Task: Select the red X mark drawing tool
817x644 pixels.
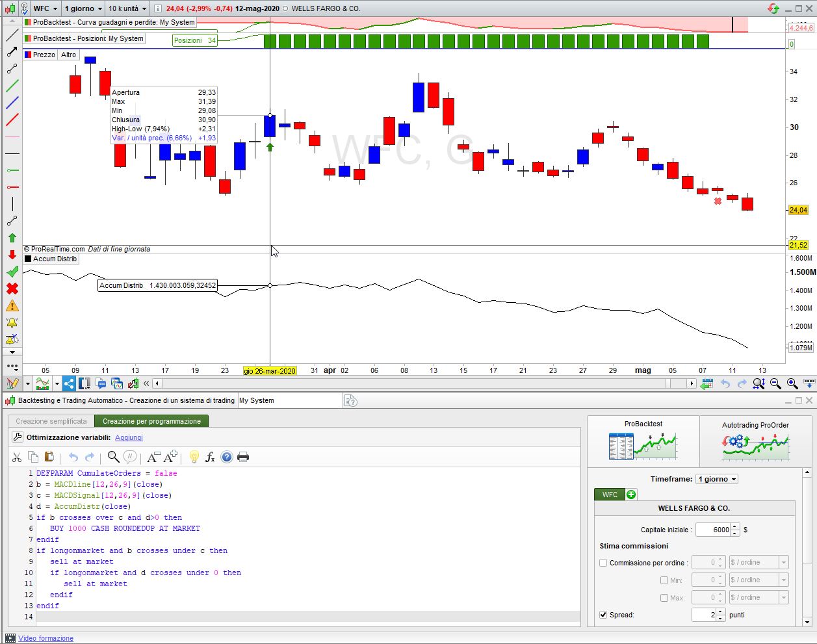Action: (12, 289)
